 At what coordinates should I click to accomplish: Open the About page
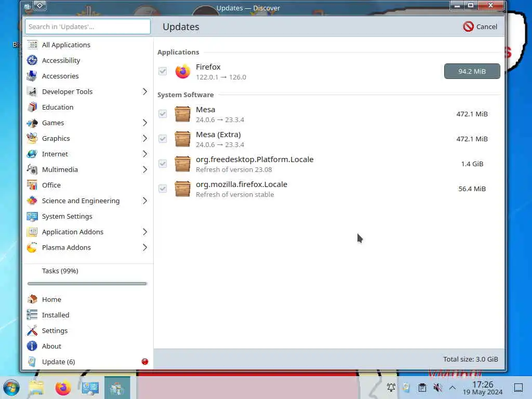click(x=87, y=346)
